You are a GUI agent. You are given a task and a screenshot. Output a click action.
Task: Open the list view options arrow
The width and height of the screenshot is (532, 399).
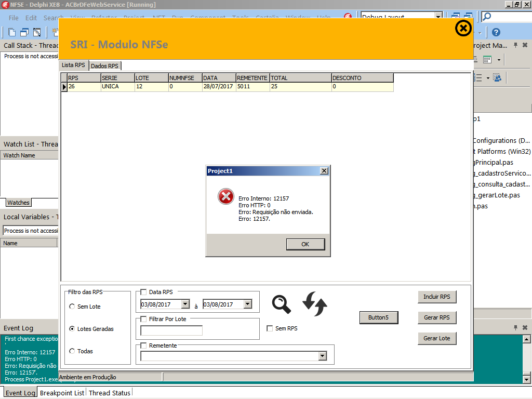(488, 78)
